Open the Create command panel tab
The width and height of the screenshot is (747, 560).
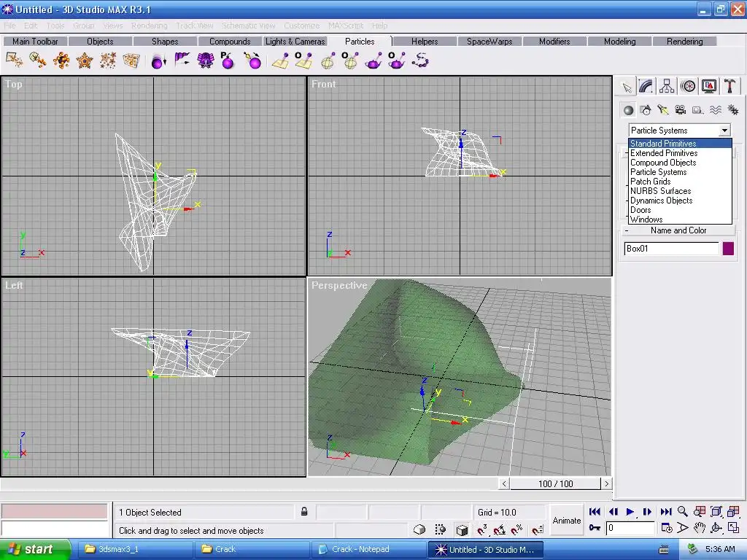click(627, 87)
